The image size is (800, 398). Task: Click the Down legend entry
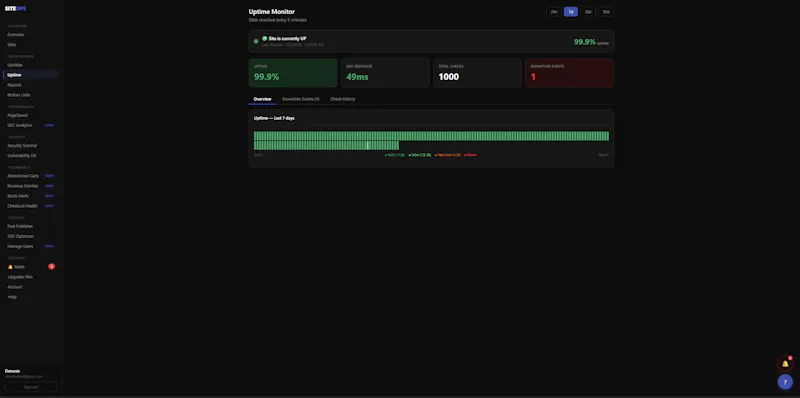[470, 155]
